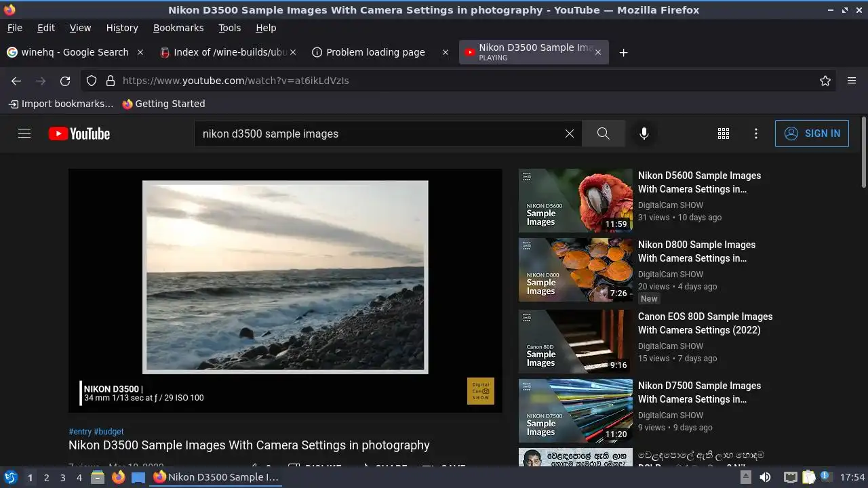Open Nikon D800 Sample Images thumbnail
Image resolution: width=868 pixels, height=488 pixels.
(x=576, y=270)
